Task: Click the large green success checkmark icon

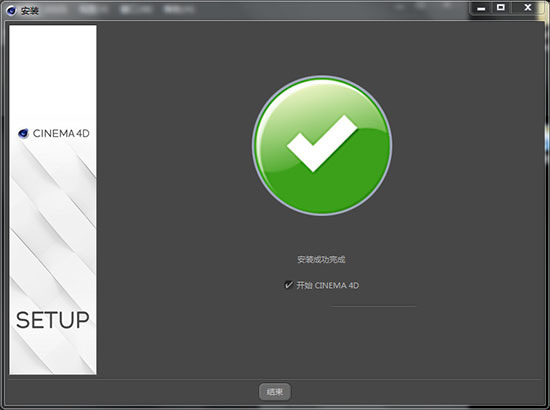Action: 322,145
